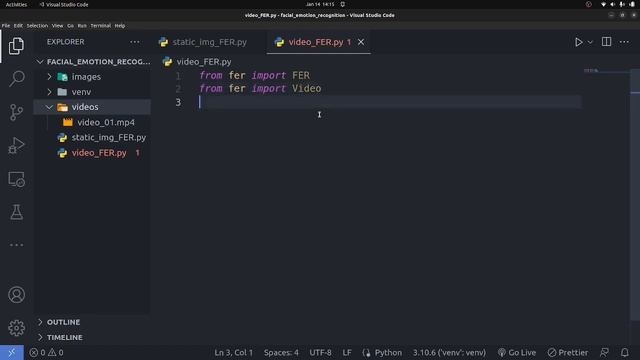
Task: Start Go Live server
Action: click(517, 352)
